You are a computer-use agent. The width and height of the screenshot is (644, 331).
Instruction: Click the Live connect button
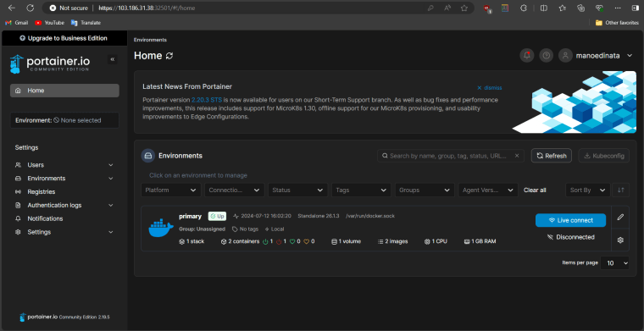pyautogui.click(x=570, y=220)
